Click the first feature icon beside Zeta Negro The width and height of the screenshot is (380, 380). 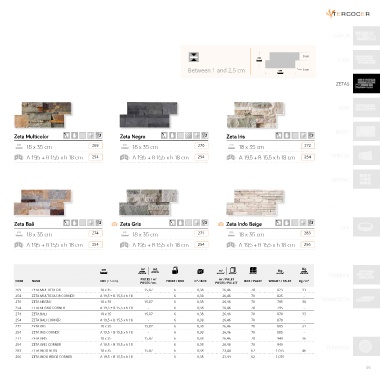pyautogui.click(x=164, y=135)
